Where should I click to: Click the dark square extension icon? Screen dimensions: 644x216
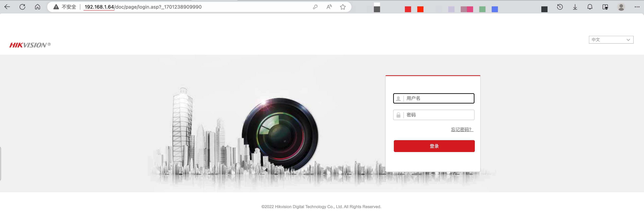point(544,9)
